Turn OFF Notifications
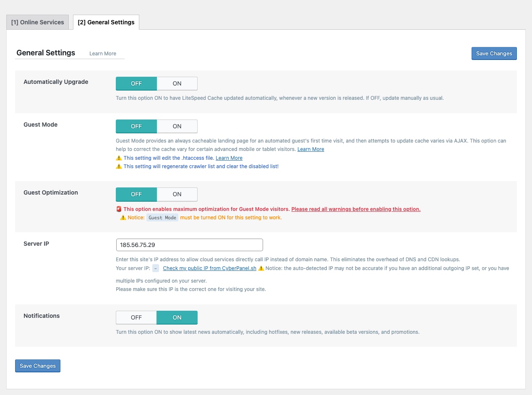The width and height of the screenshot is (532, 395). click(136, 317)
